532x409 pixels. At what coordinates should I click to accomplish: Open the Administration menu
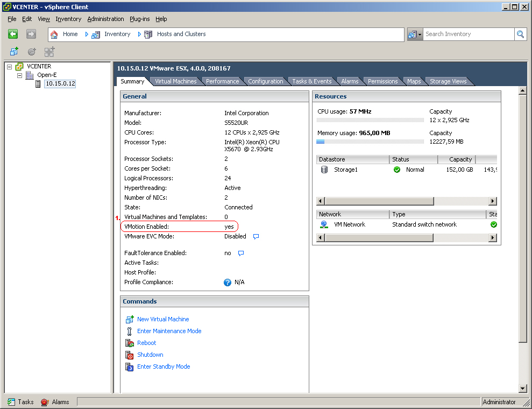click(x=105, y=19)
